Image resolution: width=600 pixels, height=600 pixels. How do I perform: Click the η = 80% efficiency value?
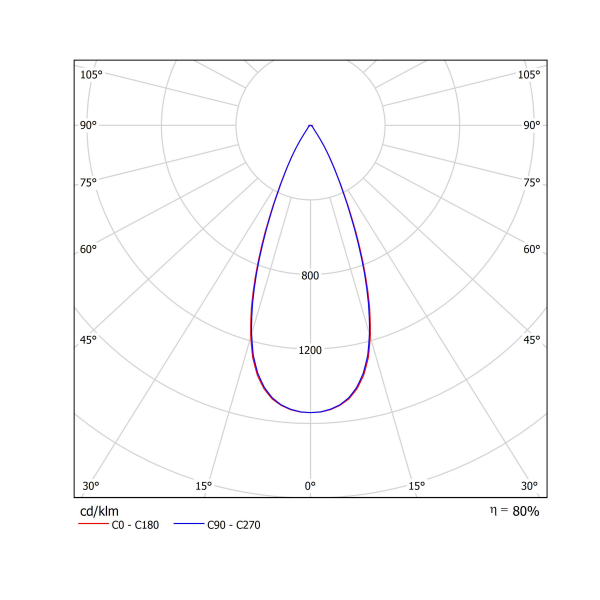(x=515, y=511)
